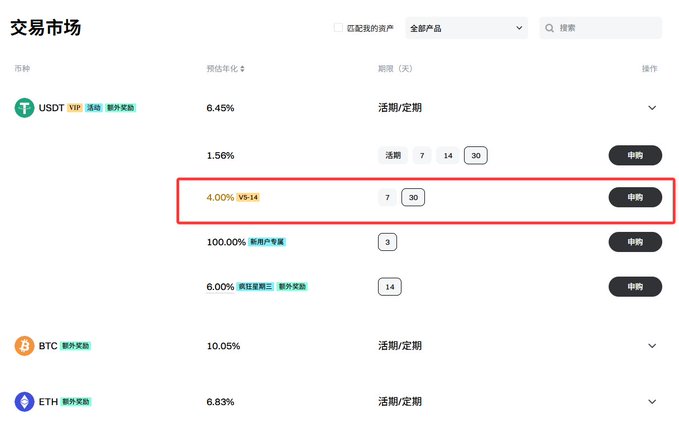The height and width of the screenshot is (423, 679).
Task: Select 7 day term in 1.56% row
Action: [422, 155]
